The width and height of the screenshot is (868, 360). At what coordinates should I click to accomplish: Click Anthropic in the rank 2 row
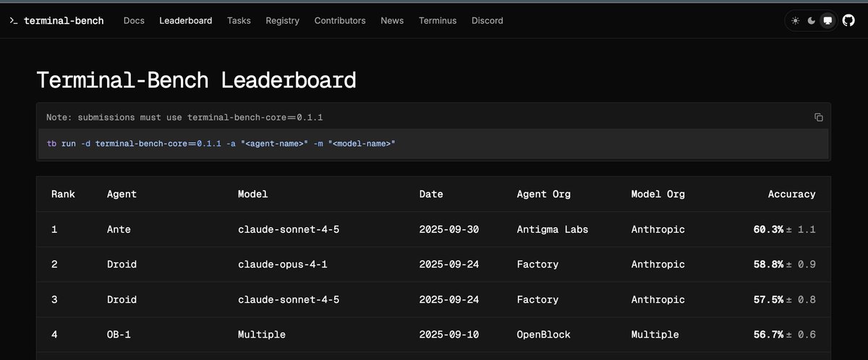[x=658, y=264]
